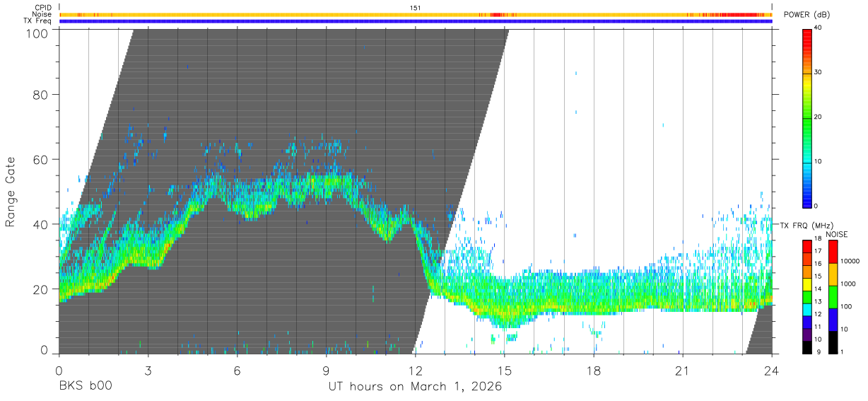Click the '80' tick on the range gate axis
Screen dimensions: 868x401
point(41,95)
